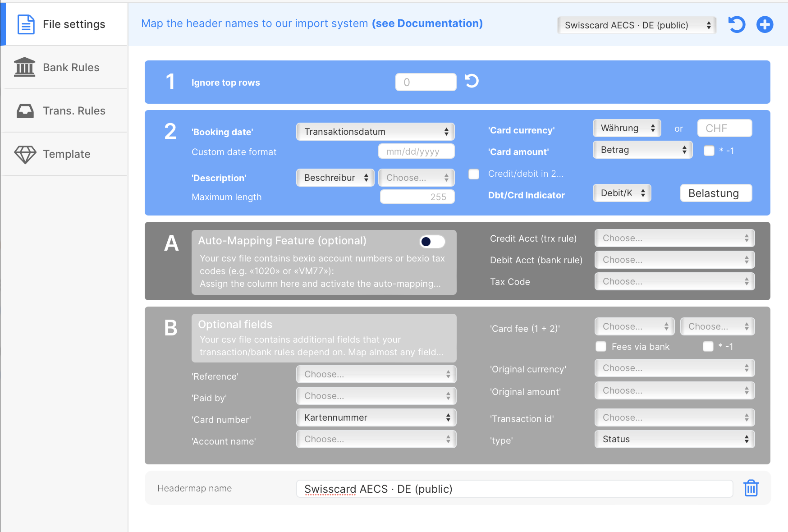Click the blue plus add headermap icon
The width and height of the screenshot is (788, 532).
[x=765, y=24]
